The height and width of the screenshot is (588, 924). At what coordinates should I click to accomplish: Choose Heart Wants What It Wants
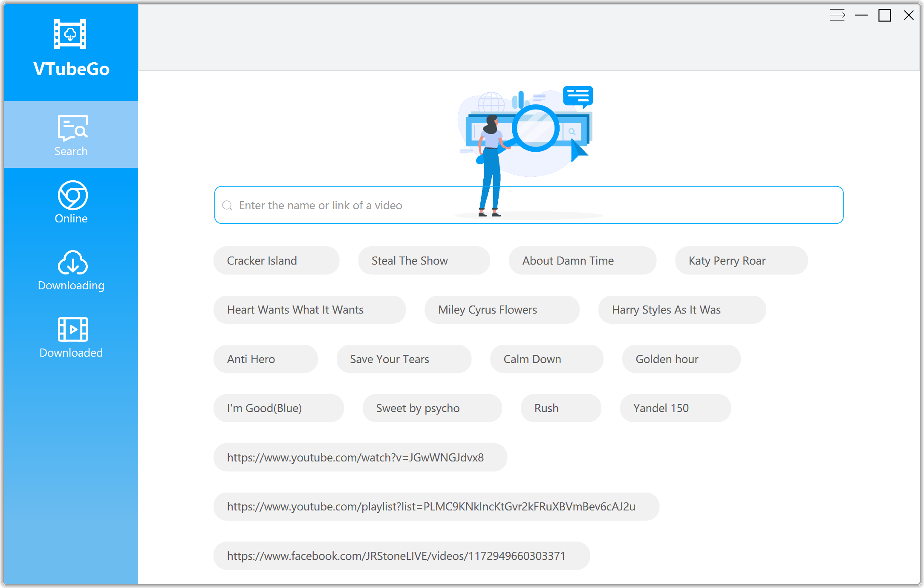(x=310, y=310)
